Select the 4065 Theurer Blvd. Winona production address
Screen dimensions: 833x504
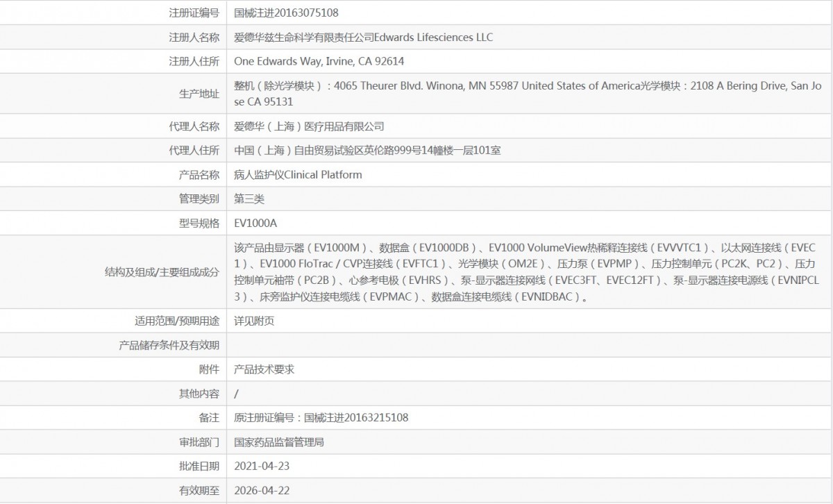click(x=528, y=94)
